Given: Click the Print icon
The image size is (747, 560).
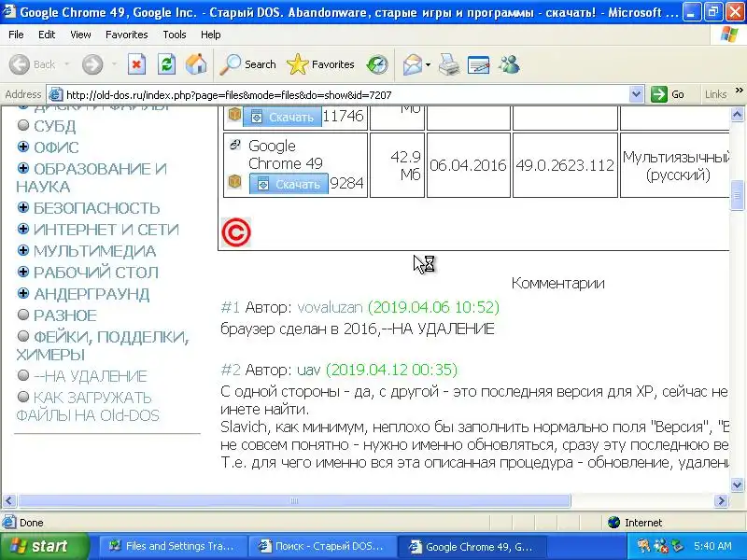Looking at the screenshot, I should pyautogui.click(x=449, y=64).
